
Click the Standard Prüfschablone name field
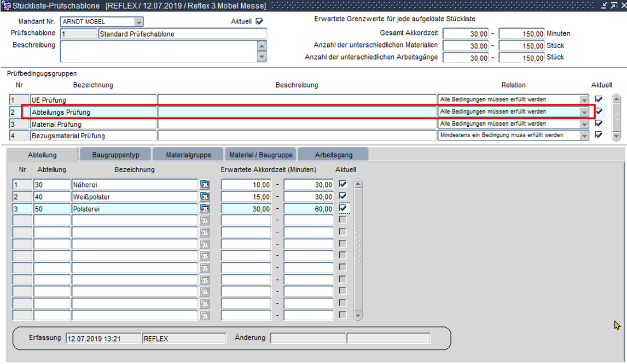click(182, 34)
